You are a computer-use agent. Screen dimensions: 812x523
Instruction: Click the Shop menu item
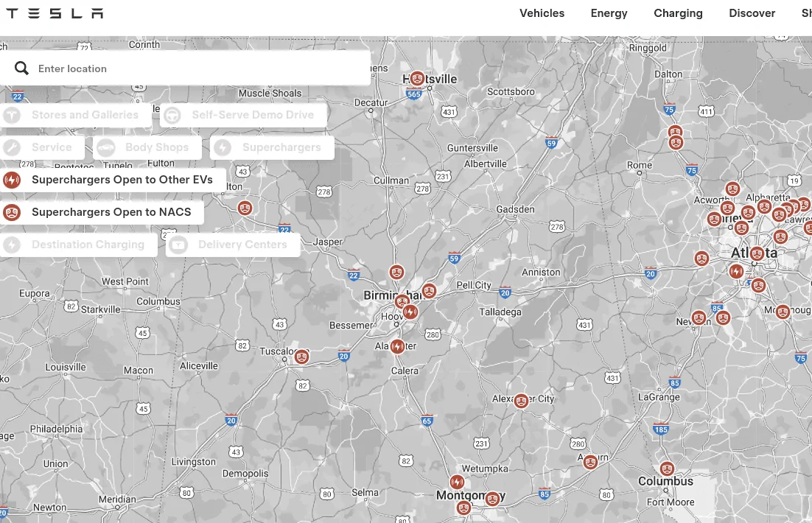(x=807, y=13)
